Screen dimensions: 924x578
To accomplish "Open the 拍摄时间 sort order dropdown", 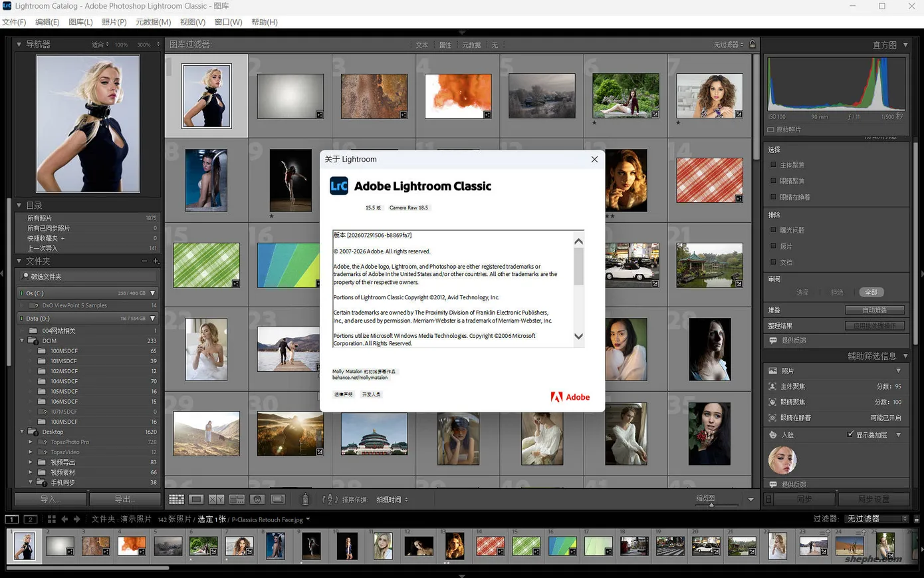I will click(x=392, y=500).
